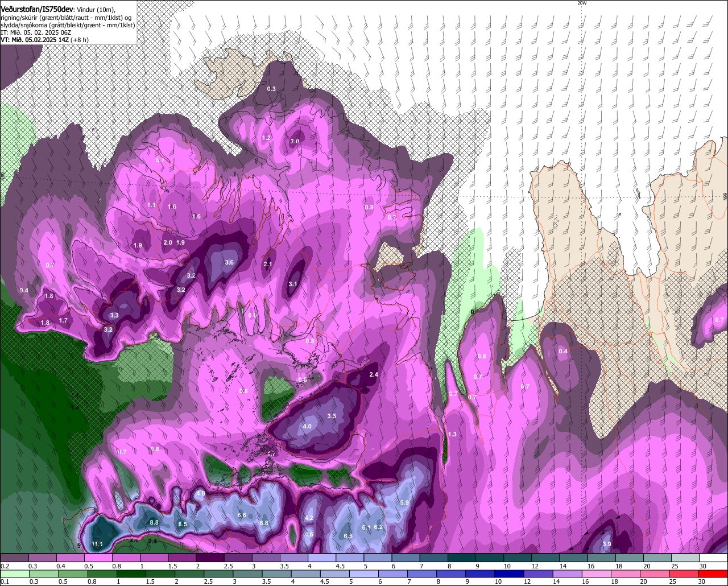Click the darkest purple swatch between 2 and 2.5, upper legend
This screenshot has width=728, height=586.
[210, 558]
